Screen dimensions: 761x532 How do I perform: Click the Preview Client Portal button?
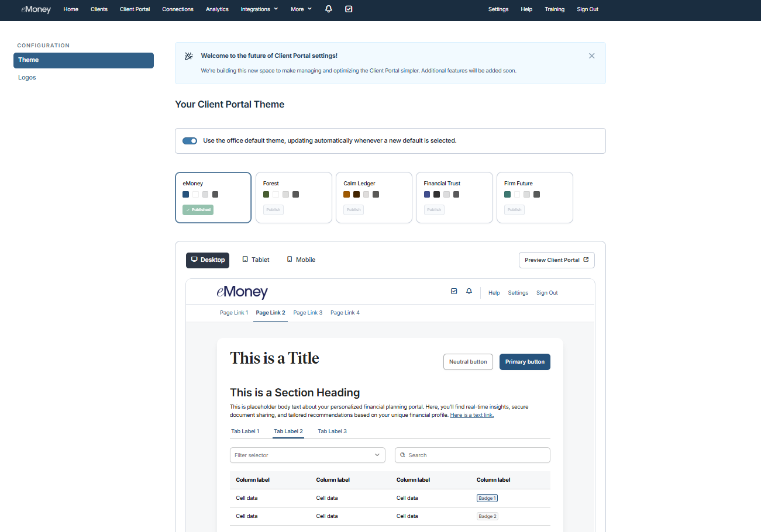click(x=556, y=260)
